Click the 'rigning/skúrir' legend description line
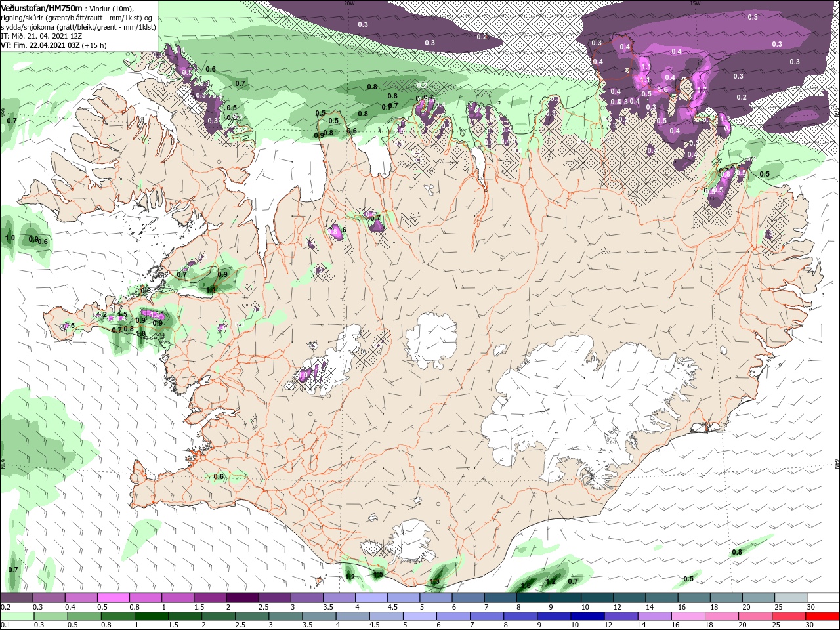 (77, 18)
